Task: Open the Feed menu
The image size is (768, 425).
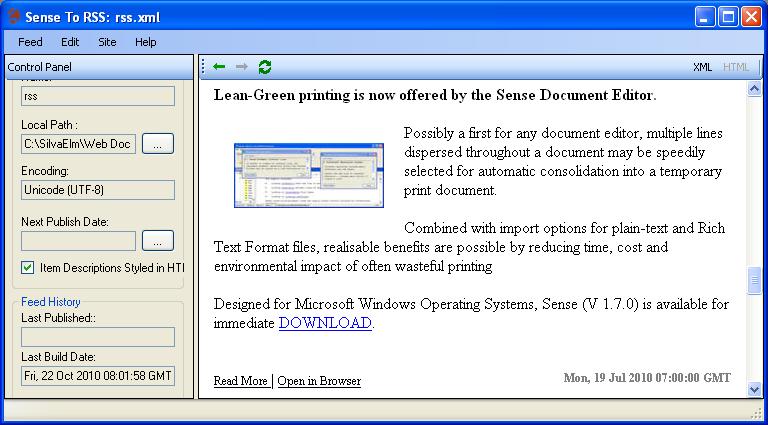Action: (30, 42)
